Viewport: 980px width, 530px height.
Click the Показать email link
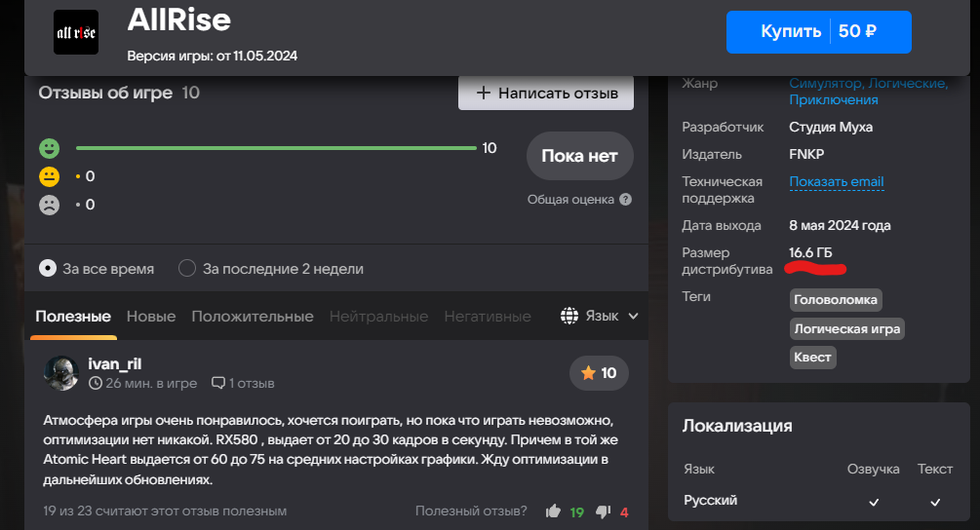pos(837,181)
